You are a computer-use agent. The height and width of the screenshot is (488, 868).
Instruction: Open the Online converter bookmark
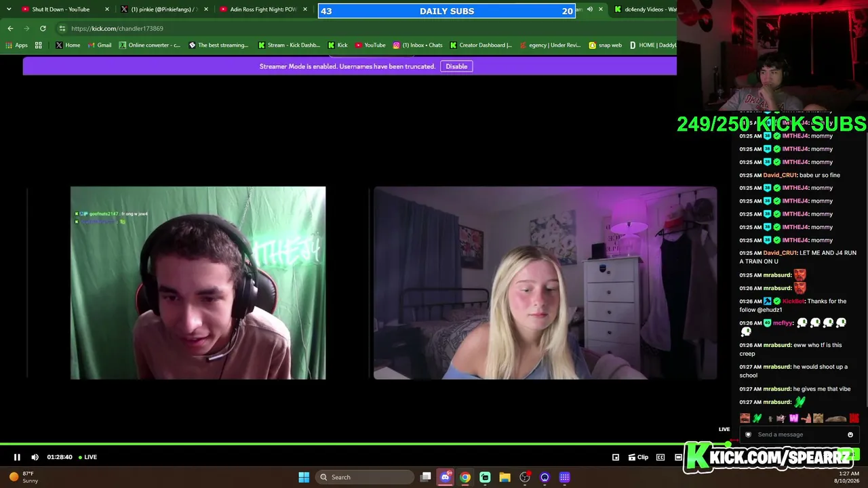point(149,45)
